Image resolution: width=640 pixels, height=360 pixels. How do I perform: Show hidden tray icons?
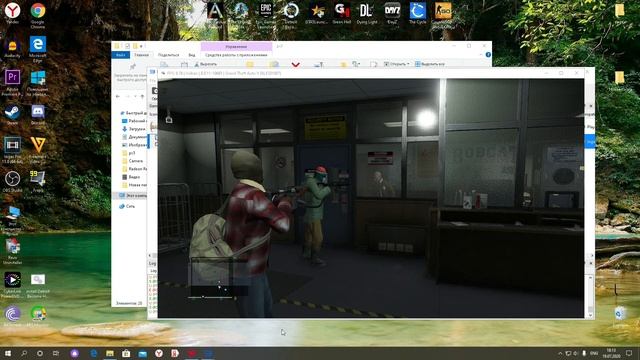(x=560, y=353)
